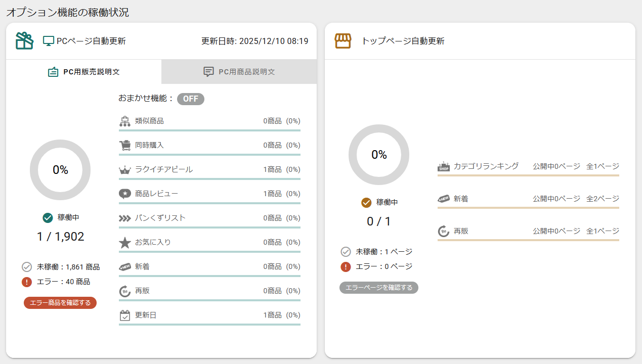Image resolution: width=642 pixels, height=364 pixels.
Task: Click the brown 稼働中 check in top page panel
Action: point(367,203)
